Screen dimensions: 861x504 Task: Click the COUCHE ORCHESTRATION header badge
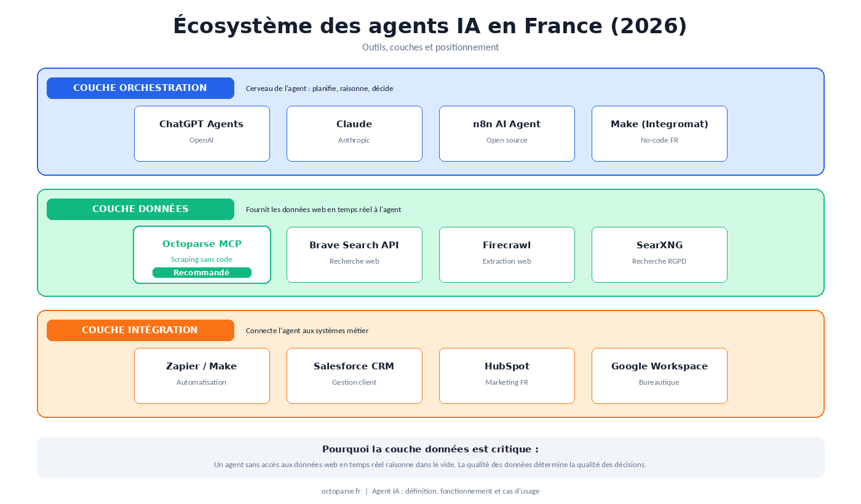(140, 88)
